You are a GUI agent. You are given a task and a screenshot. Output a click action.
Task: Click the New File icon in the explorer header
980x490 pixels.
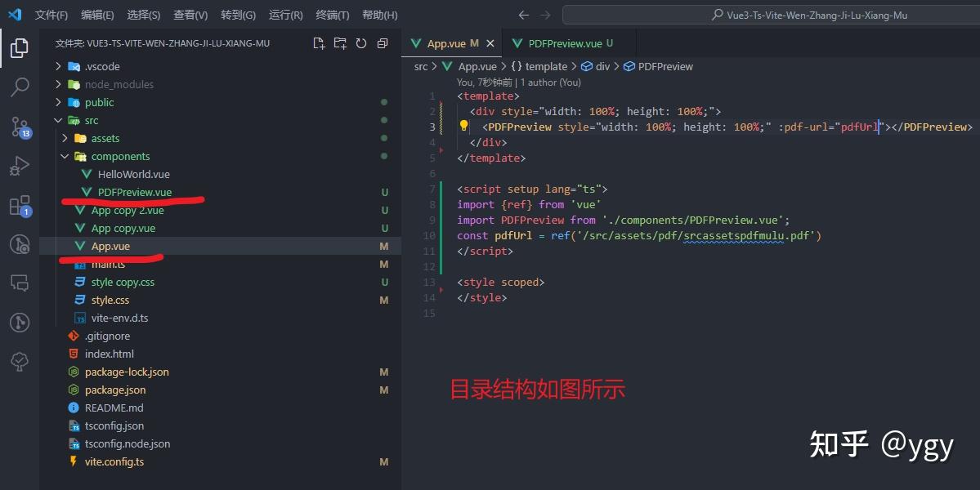[319, 43]
